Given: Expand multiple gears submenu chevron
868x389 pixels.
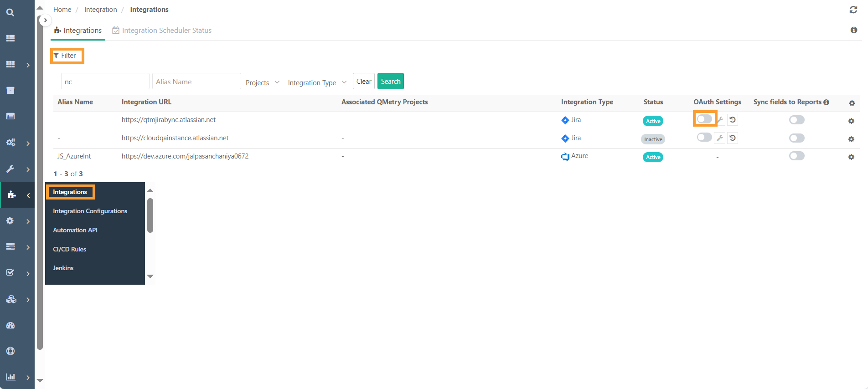Looking at the screenshot, I should (28, 143).
